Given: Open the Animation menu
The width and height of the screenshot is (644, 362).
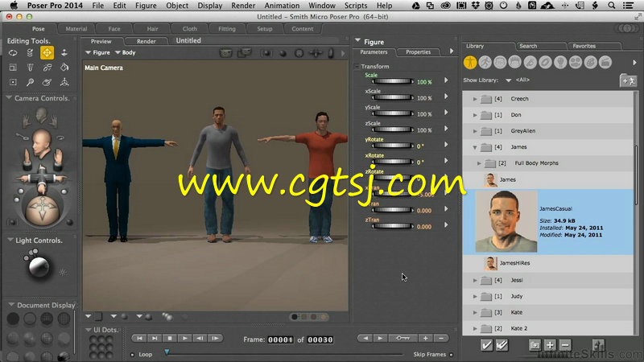Looking at the screenshot, I should 282,6.
